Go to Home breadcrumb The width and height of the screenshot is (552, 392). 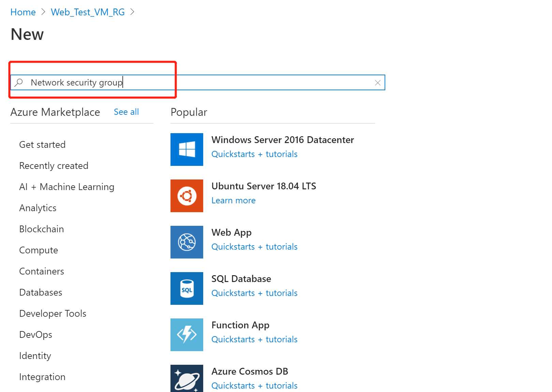point(23,12)
